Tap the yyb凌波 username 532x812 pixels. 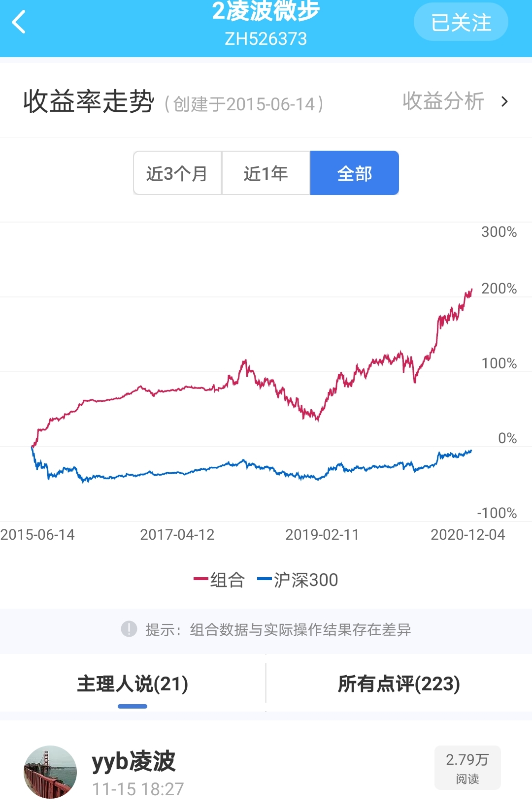(x=133, y=761)
